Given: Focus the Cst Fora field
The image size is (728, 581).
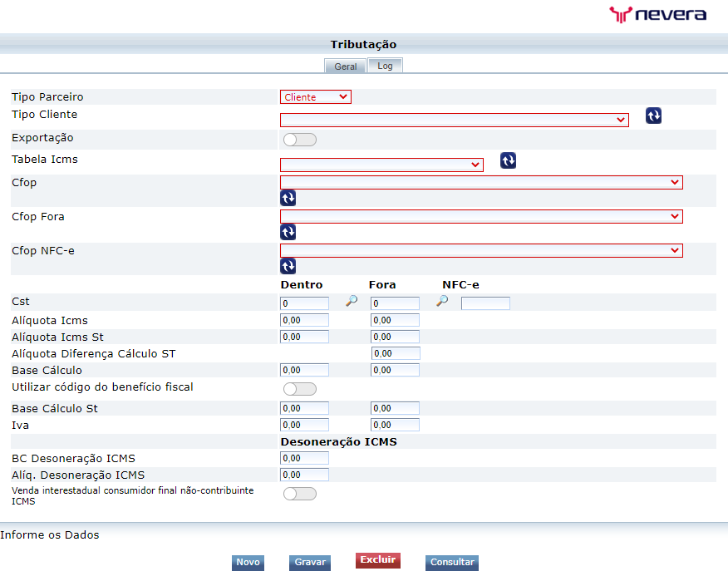Looking at the screenshot, I should pos(395,303).
